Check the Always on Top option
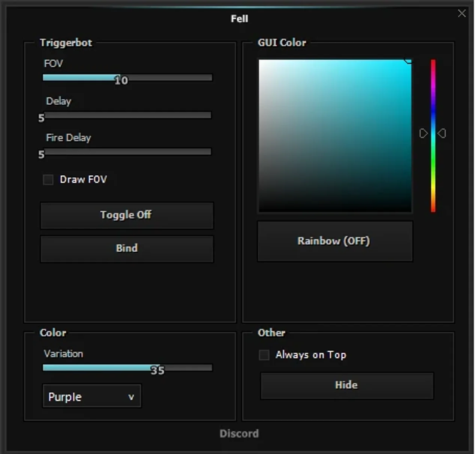 point(264,355)
